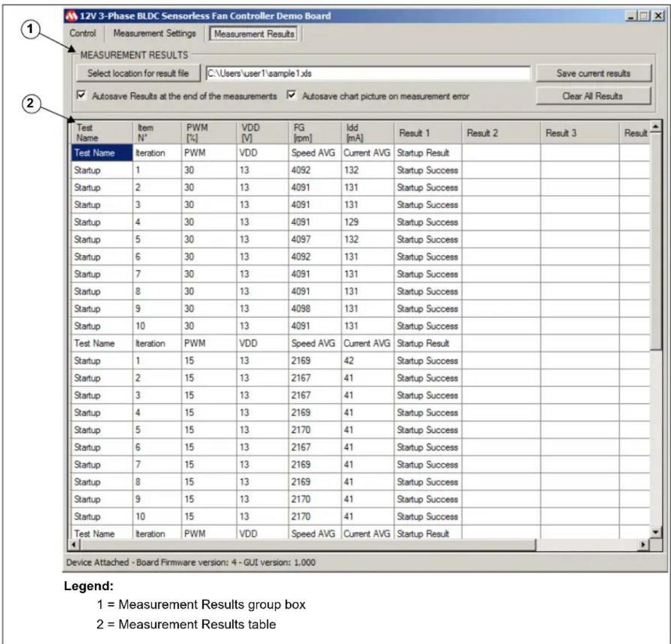Click Startup cell of PWM 30 iteration 10 row
This screenshot has height=644, width=671.
coord(101,326)
